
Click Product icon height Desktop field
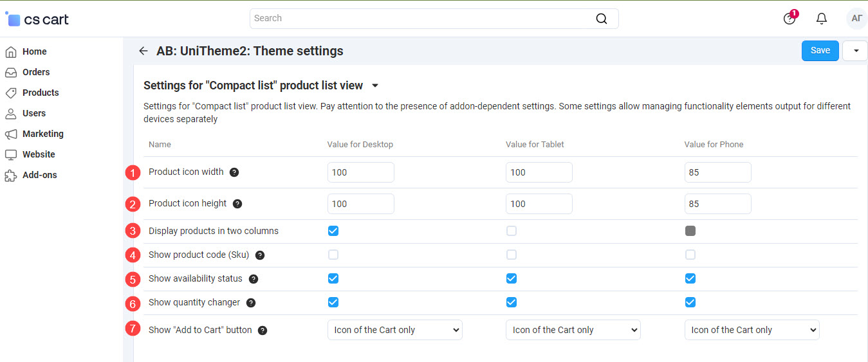tap(361, 204)
